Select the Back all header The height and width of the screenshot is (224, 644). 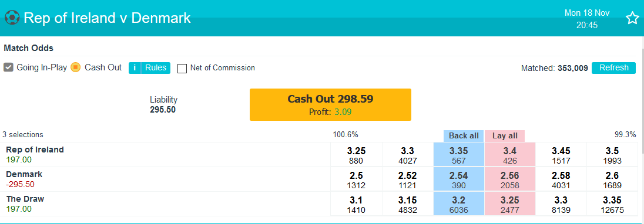[x=464, y=136]
